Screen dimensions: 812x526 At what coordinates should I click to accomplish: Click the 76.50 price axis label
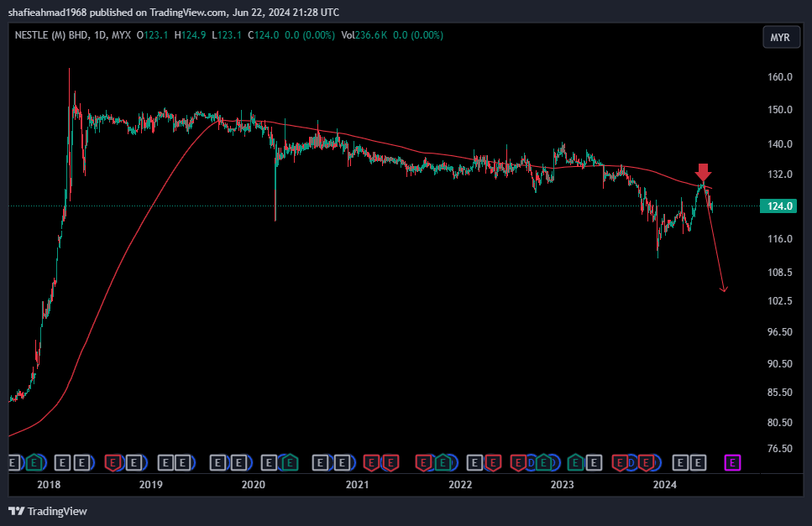coord(780,449)
